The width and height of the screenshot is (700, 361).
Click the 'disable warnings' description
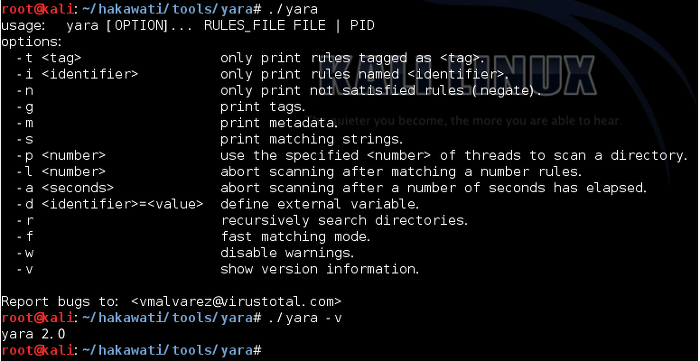(287, 253)
